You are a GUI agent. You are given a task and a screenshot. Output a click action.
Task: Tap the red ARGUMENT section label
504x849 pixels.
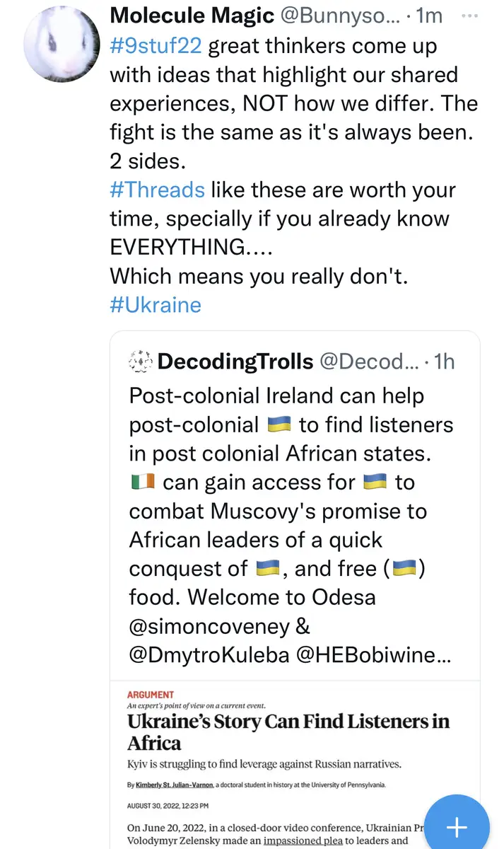(x=151, y=695)
